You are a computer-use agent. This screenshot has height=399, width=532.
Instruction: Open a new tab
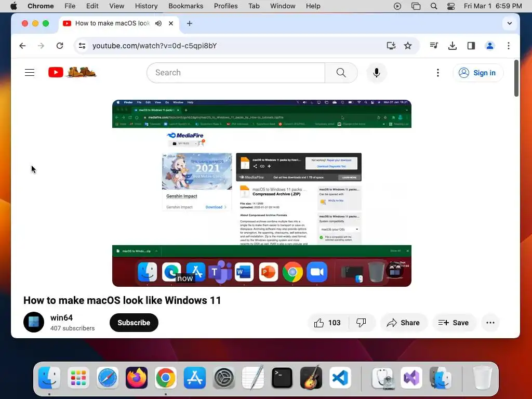click(190, 23)
